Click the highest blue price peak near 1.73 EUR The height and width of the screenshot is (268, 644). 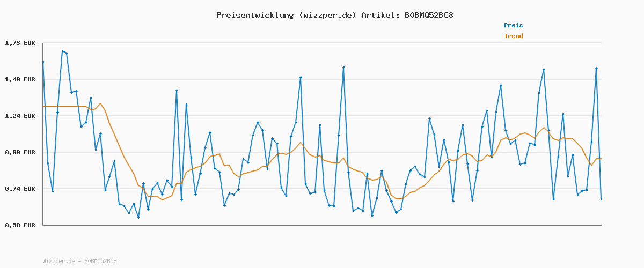[x=62, y=51]
